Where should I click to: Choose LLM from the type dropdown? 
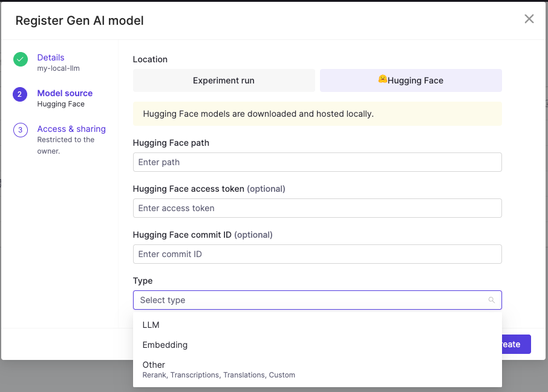[x=151, y=325]
